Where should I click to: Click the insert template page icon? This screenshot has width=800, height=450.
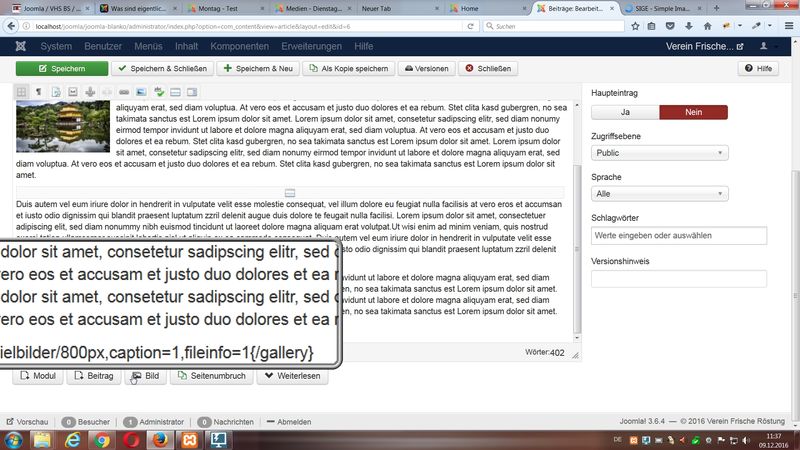(56, 92)
